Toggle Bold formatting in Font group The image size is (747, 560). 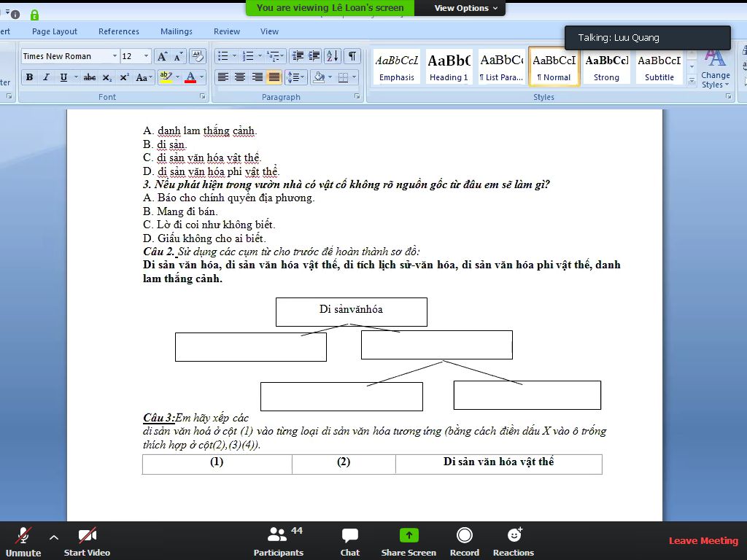coord(29,77)
